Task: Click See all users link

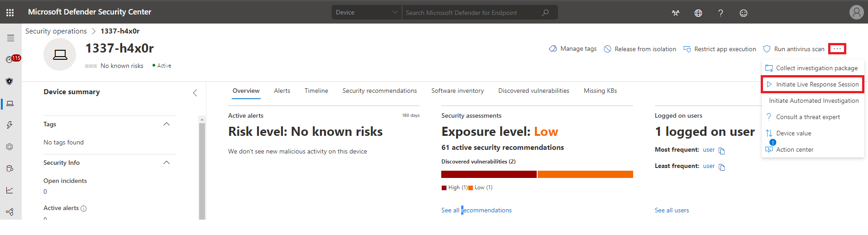Action: pos(672,210)
